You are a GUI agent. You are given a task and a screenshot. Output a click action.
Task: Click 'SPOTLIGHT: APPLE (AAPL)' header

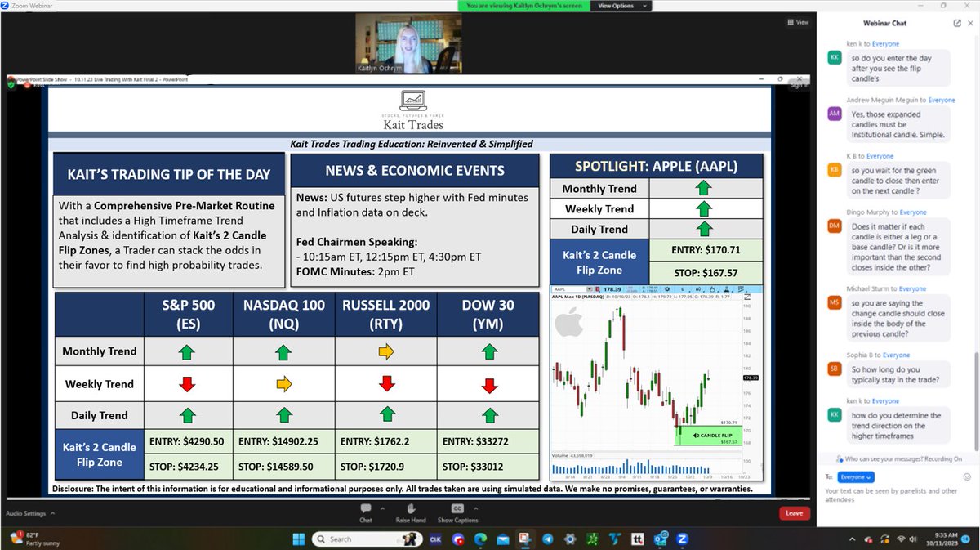(657, 166)
